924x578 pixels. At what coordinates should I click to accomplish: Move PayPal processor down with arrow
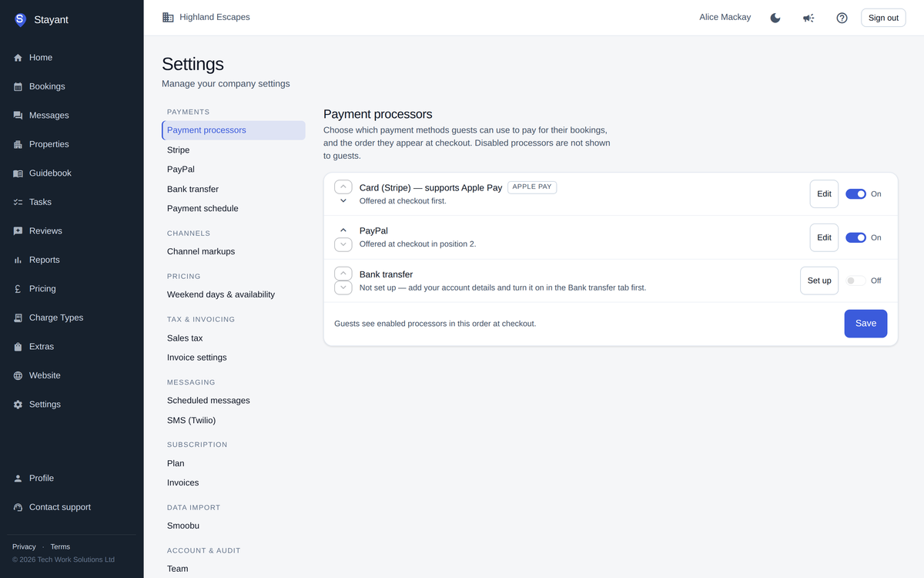coord(343,244)
